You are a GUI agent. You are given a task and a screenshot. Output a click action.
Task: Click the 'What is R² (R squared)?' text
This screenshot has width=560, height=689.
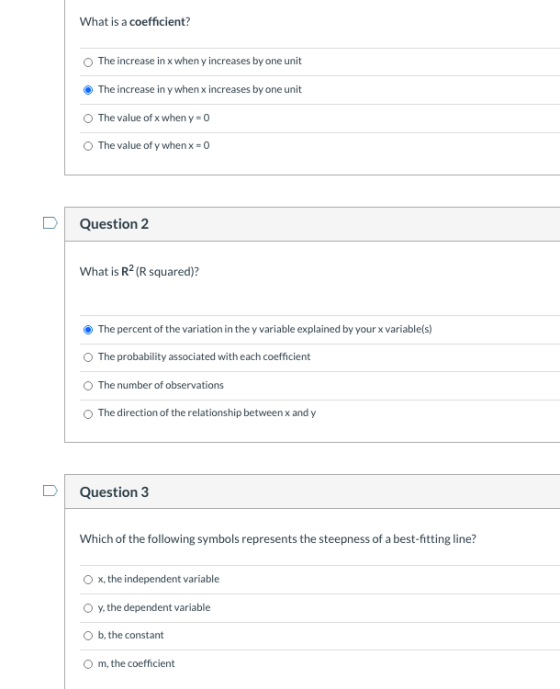(139, 271)
